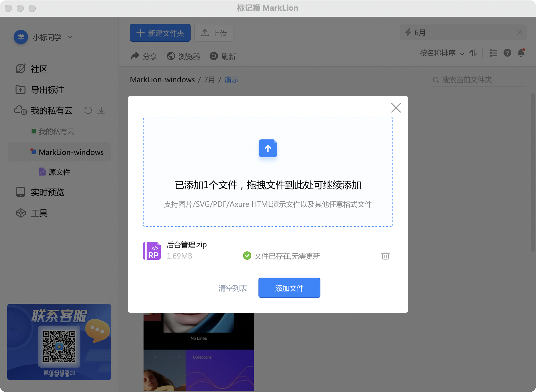Click the download icon next to 我的私有云
This screenshot has height=392, width=536.
(101, 111)
